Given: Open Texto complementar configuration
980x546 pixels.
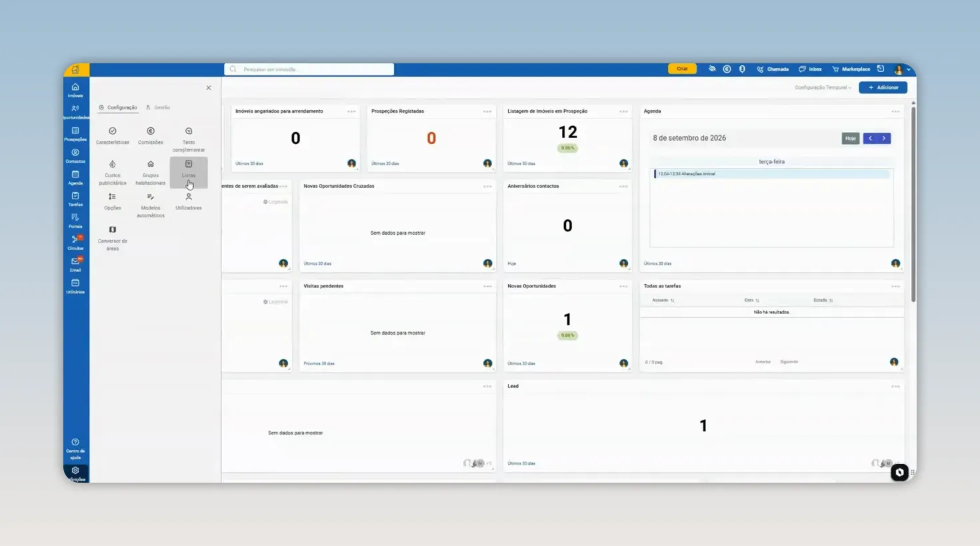Looking at the screenshot, I should coord(189,139).
